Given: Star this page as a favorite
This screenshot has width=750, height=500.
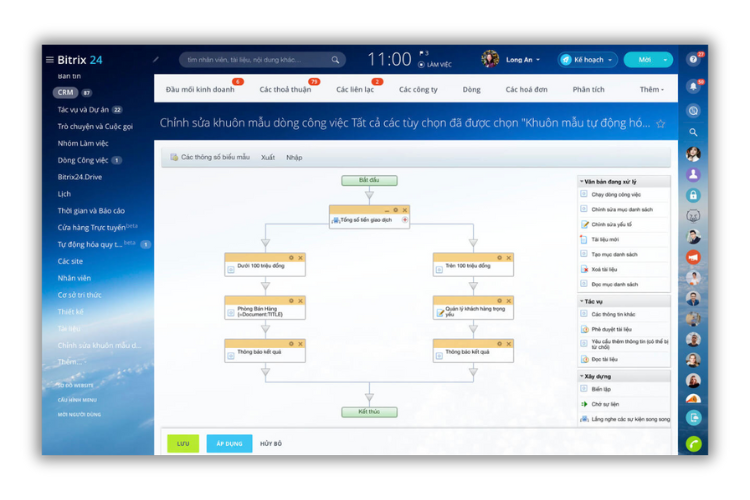Looking at the screenshot, I should click(660, 124).
